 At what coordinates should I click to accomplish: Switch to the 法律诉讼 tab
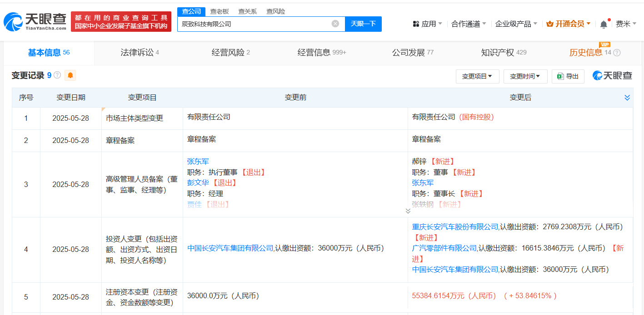140,53
